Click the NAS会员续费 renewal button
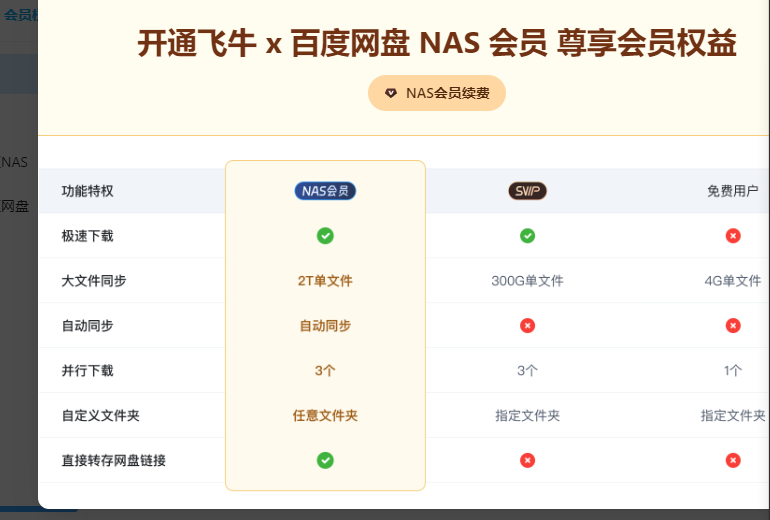The width and height of the screenshot is (770, 520). 437,93
